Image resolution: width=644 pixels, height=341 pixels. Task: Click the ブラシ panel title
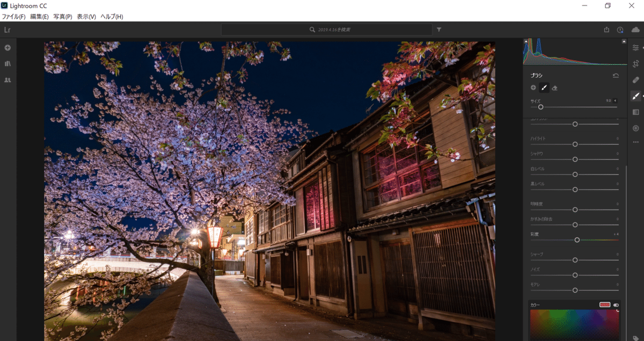537,76
